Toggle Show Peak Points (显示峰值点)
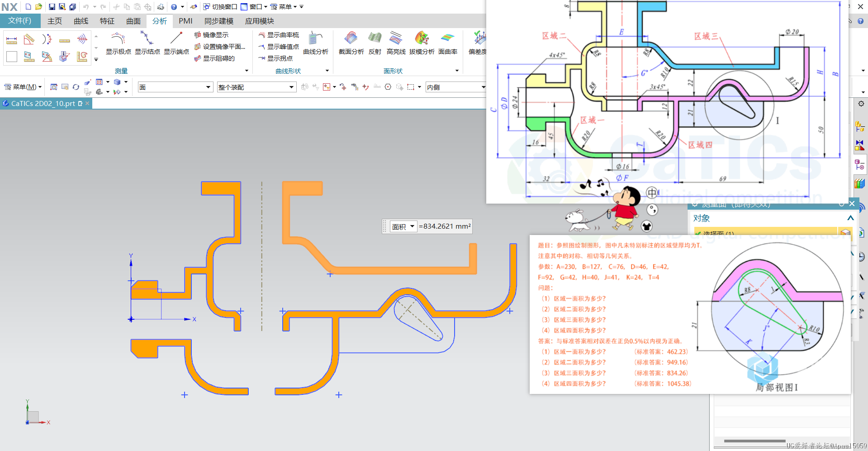 279,47
